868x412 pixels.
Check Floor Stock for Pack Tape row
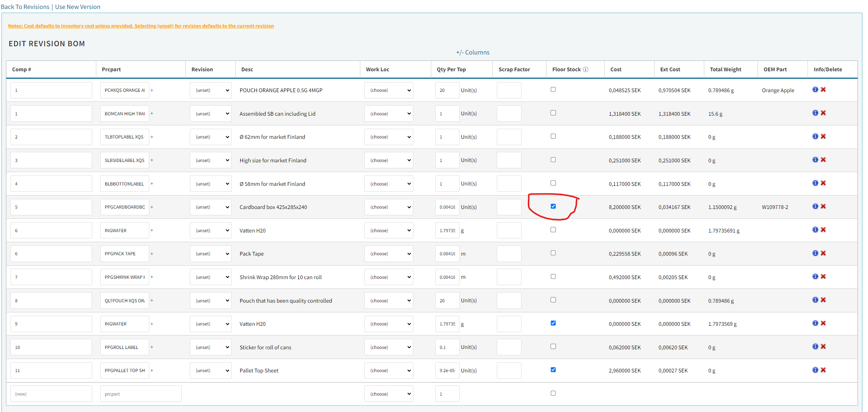pyautogui.click(x=553, y=253)
